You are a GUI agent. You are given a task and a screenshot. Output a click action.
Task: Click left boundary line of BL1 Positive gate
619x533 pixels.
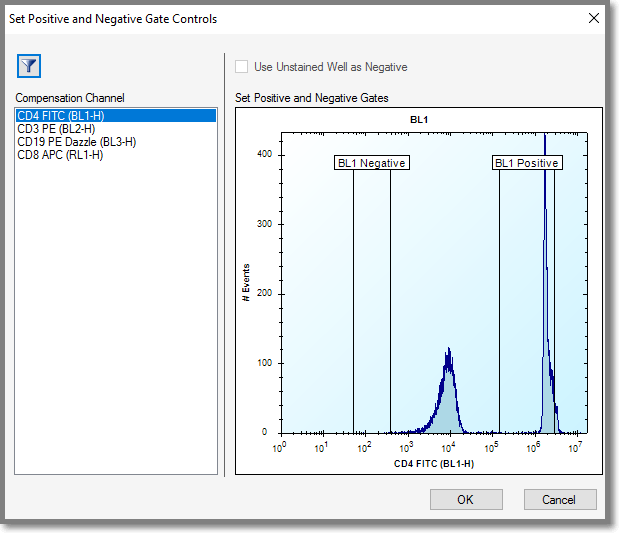pyautogui.click(x=500, y=300)
